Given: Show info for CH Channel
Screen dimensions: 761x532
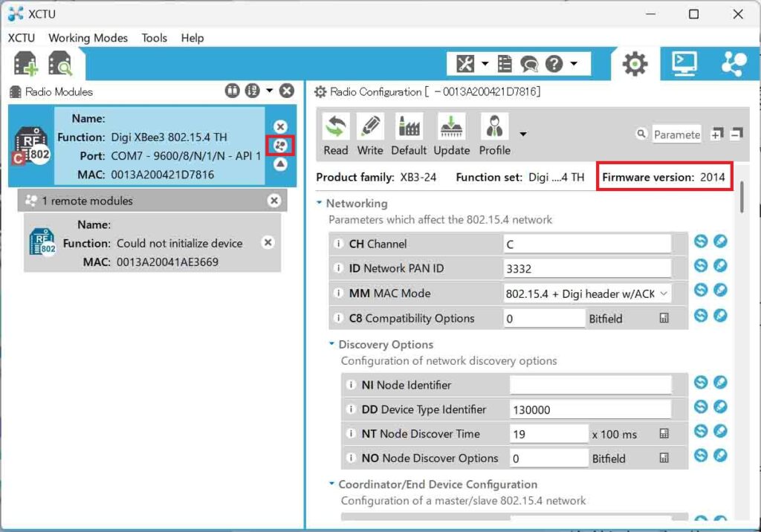Looking at the screenshot, I should tap(338, 244).
